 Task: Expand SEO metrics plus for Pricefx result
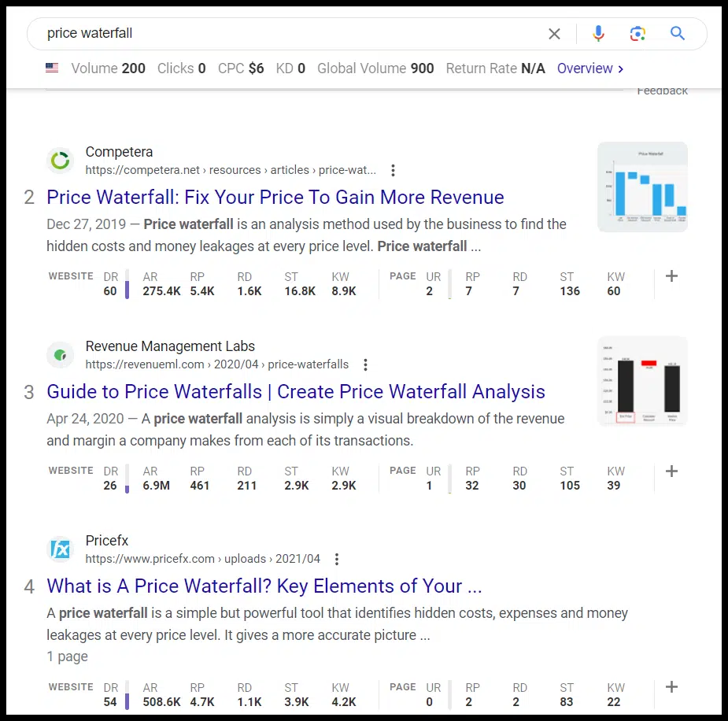pyautogui.click(x=671, y=687)
